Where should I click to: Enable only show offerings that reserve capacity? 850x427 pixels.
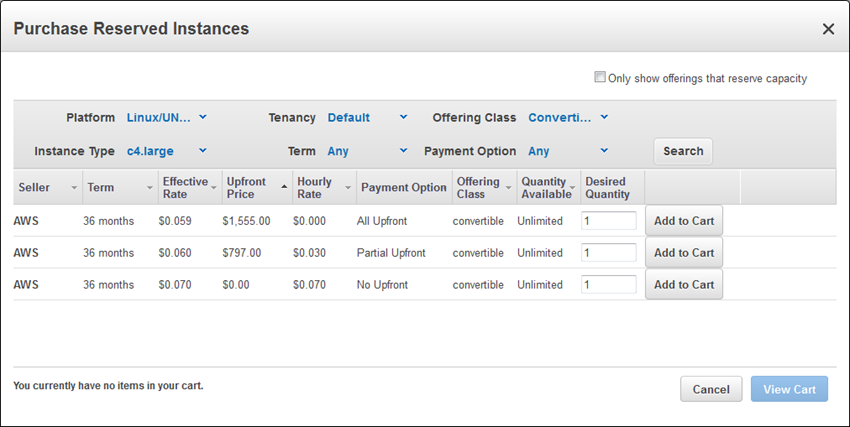(600, 77)
